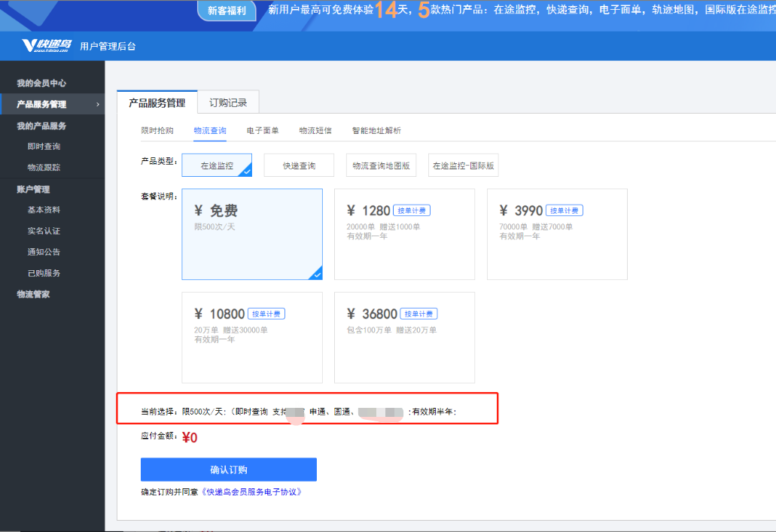Select the 电子面单 sub-tab
This screenshot has height=532, width=776.
262,131
